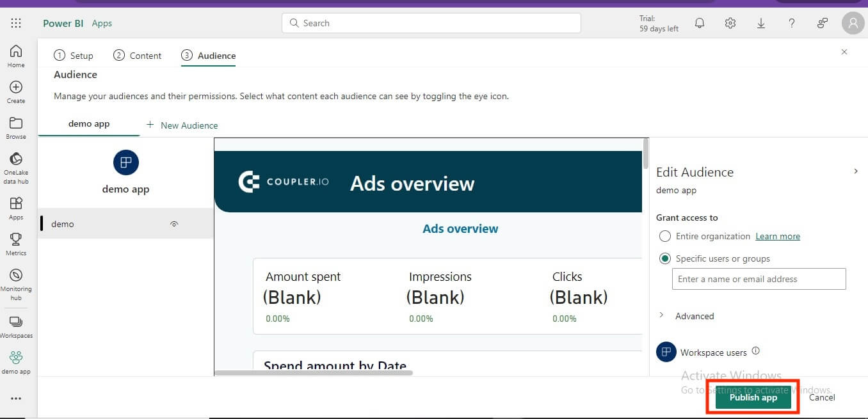Switch to the Setup step
This screenshot has height=419, width=868.
click(x=74, y=56)
